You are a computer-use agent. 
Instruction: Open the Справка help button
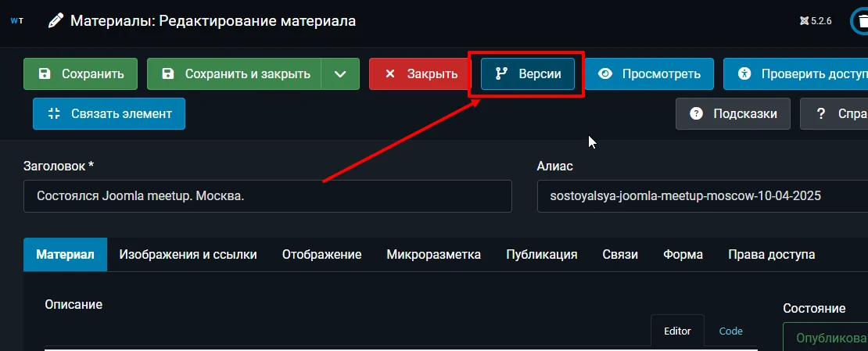point(834,113)
